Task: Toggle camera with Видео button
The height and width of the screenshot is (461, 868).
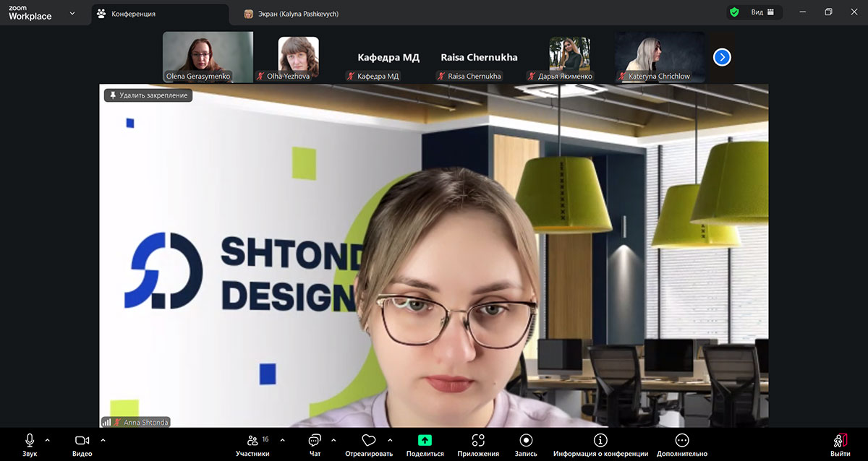Action: pyautogui.click(x=82, y=441)
